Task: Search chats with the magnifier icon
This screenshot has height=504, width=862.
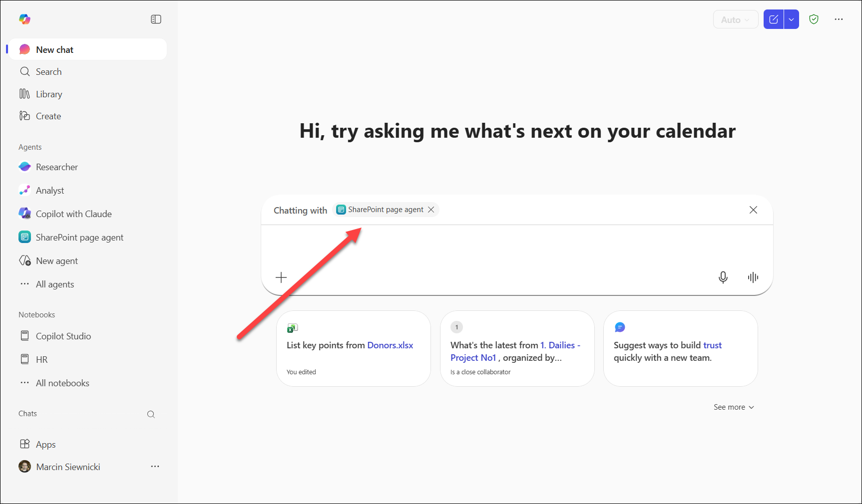Action: coord(151,414)
